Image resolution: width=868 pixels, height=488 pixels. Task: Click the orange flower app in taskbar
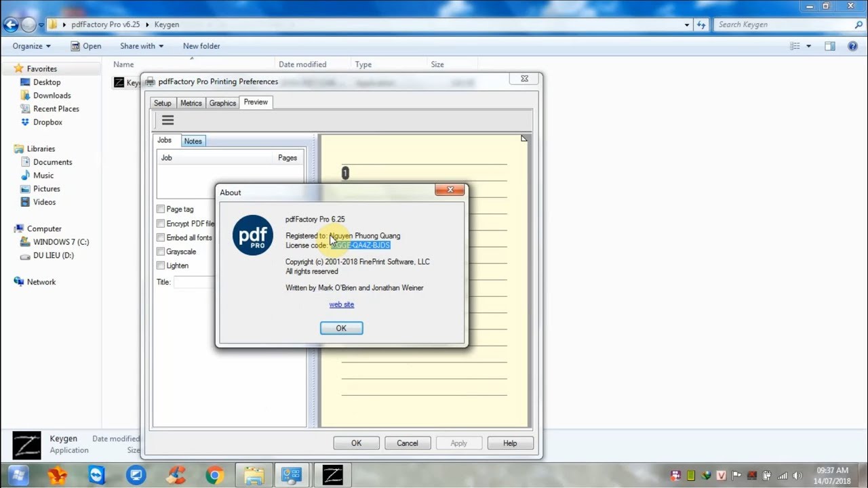58,475
